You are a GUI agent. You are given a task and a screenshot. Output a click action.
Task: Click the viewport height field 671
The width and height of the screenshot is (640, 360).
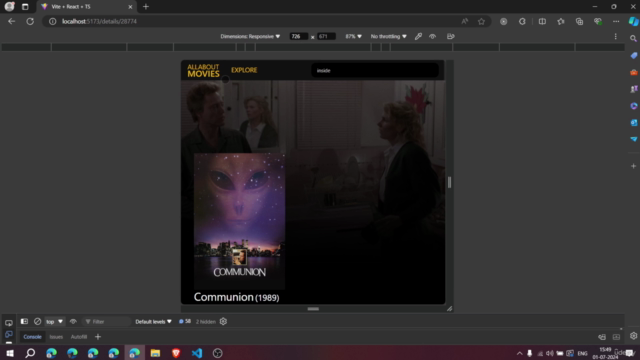pyautogui.click(x=326, y=36)
